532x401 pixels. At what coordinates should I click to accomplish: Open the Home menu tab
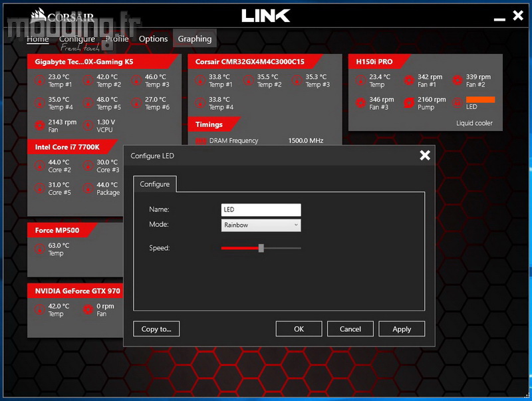coord(38,39)
